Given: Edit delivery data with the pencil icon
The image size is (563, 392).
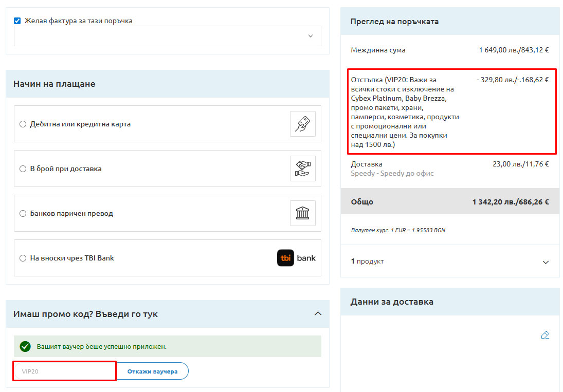Looking at the screenshot, I should point(545,335).
